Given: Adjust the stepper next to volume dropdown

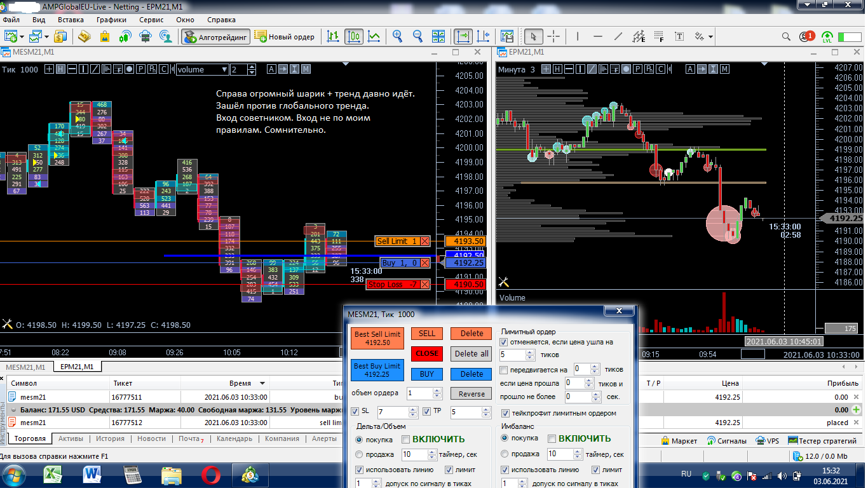Looking at the screenshot, I should pos(252,69).
